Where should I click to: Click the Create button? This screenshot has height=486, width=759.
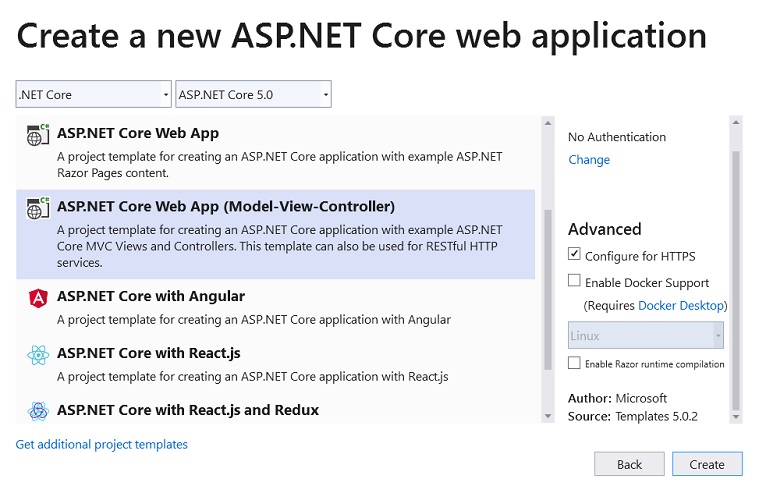pos(707,464)
